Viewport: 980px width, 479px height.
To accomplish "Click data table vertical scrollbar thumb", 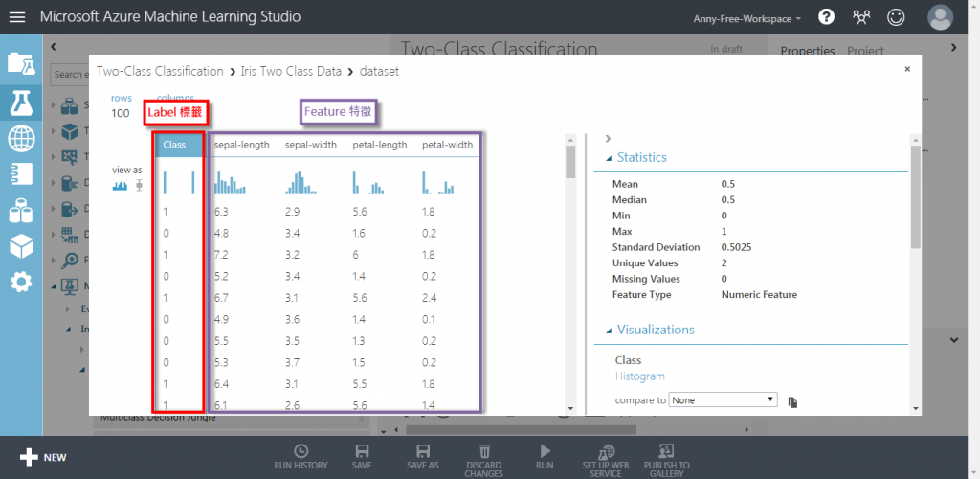I will tap(570, 161).
